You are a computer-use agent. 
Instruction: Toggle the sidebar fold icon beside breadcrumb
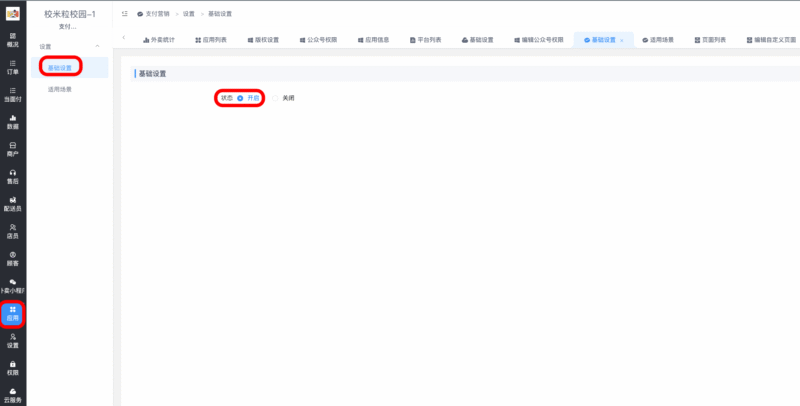point(125,14)
